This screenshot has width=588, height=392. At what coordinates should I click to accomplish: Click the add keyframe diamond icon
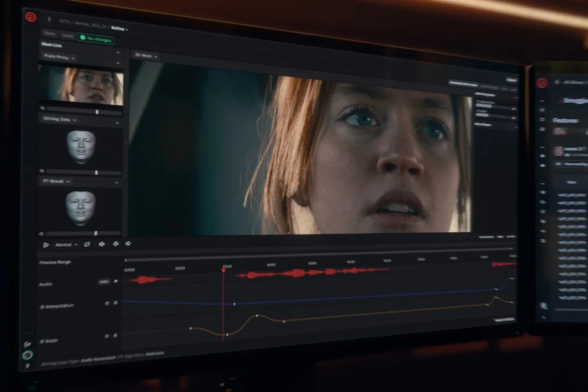pos(116,244)
